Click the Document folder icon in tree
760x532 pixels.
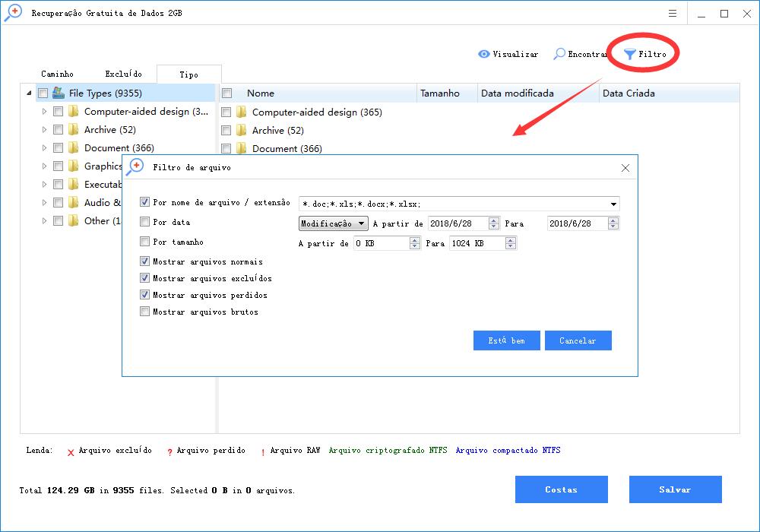click(x=74, y=148)
